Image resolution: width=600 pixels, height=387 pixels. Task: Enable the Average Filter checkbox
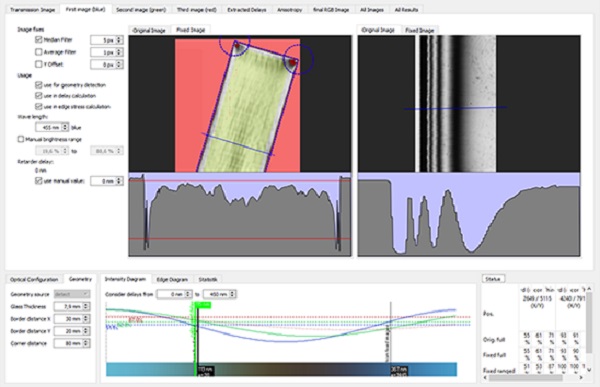[x=38, y=52]
